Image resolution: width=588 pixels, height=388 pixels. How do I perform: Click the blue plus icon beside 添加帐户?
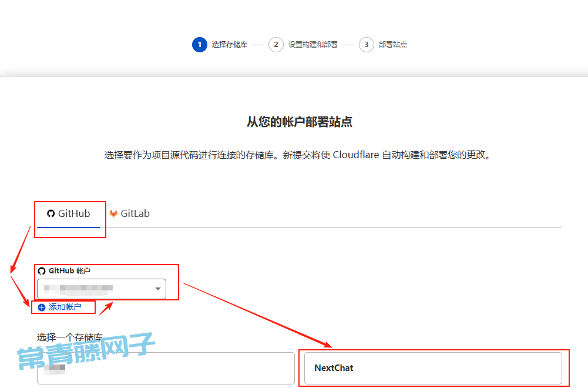pyautogui.click(x=42, y=307)
